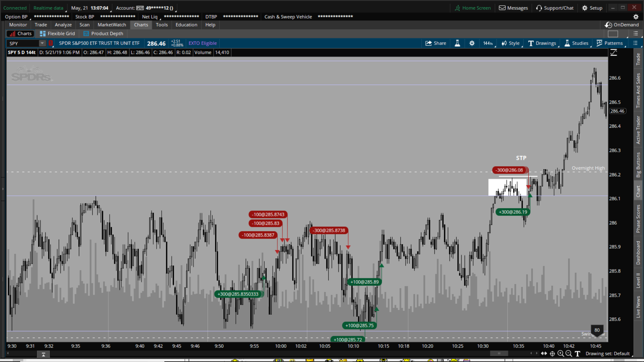Open the Level II side panel
Screen dimensions: 644x362
(x=638, y=280)
